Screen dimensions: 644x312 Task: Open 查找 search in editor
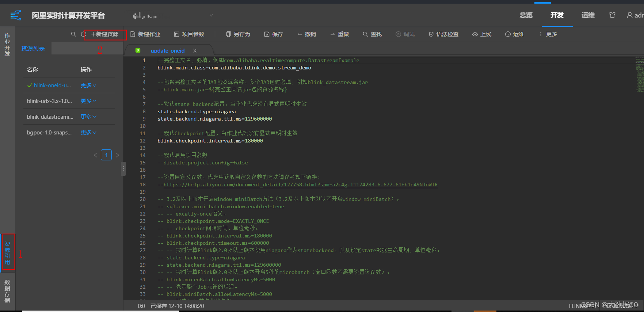372,34
